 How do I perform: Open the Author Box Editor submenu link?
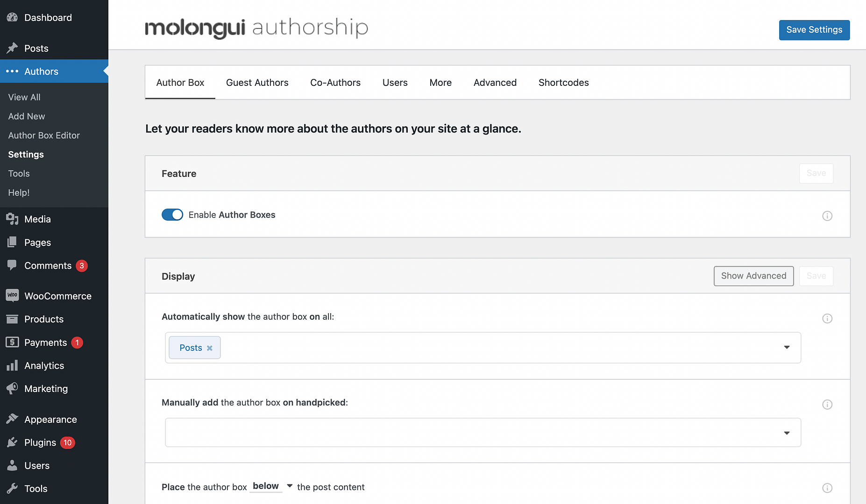[44, 135]
